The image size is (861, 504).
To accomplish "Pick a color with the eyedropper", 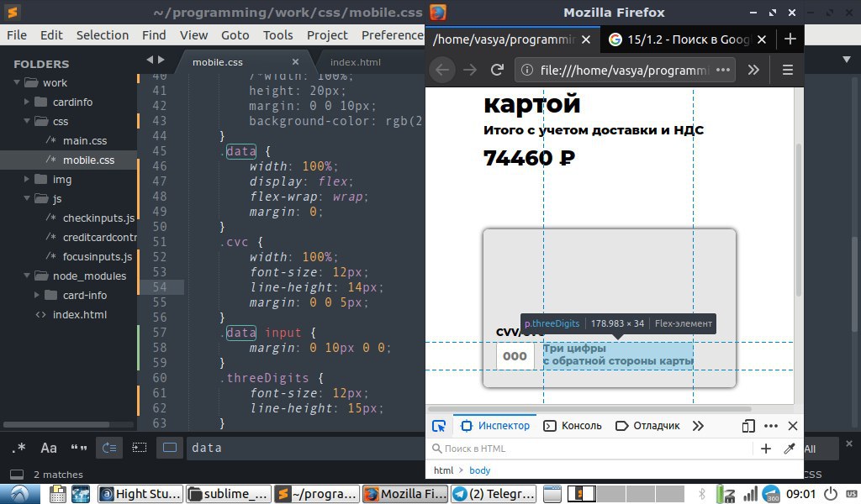I will pos(789,449).
